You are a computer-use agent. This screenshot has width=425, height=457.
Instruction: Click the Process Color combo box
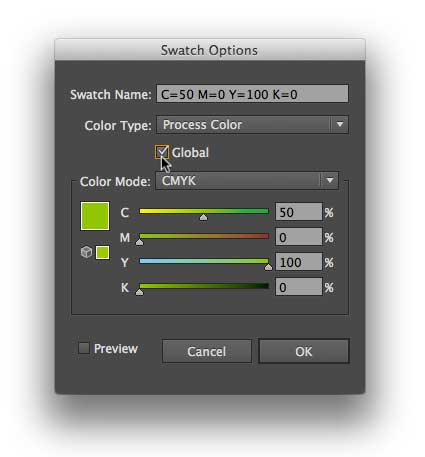pyautogui.click(x=252, y=125)
